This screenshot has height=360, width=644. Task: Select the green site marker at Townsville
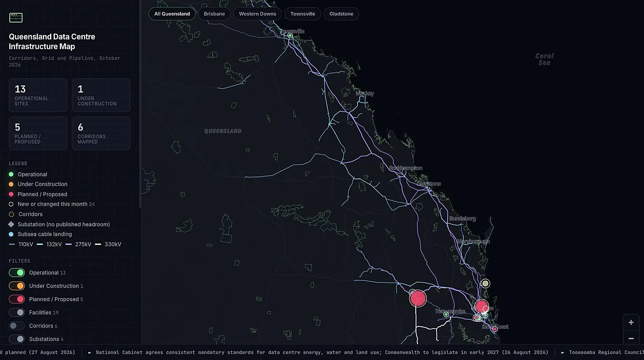coord(290,35)
